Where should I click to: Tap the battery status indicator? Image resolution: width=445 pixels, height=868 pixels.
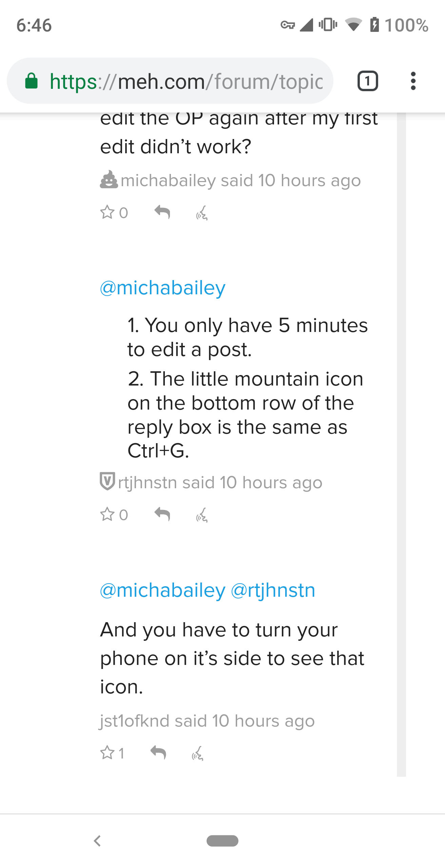[x=374, y=25]
